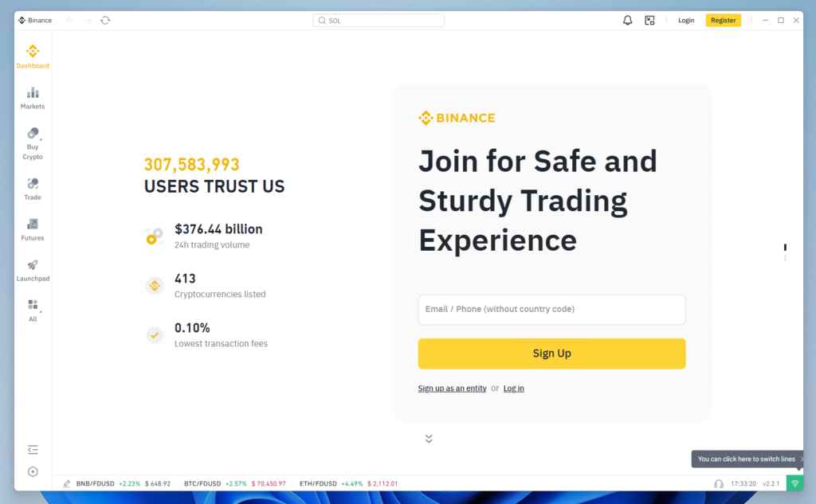Screen dimensions: 816x504
Task: Expand the Buy Crypto sidebar menu
Action: 33,143
